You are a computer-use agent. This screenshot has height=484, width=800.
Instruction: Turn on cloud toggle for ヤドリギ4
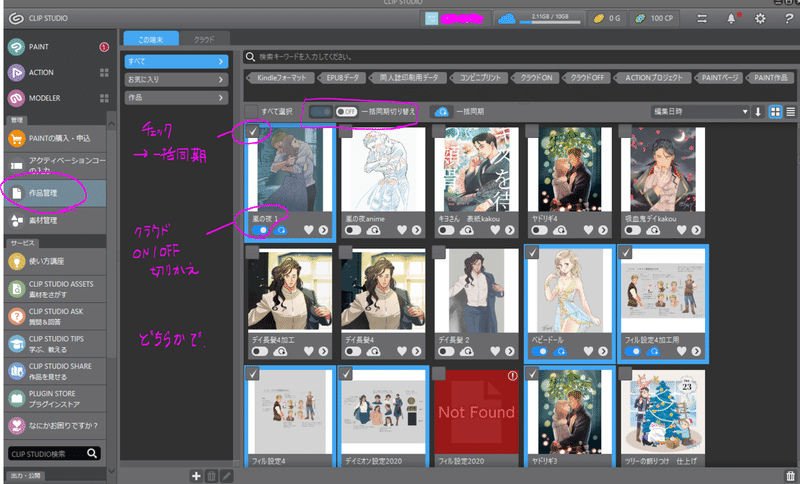pos(539,231)
